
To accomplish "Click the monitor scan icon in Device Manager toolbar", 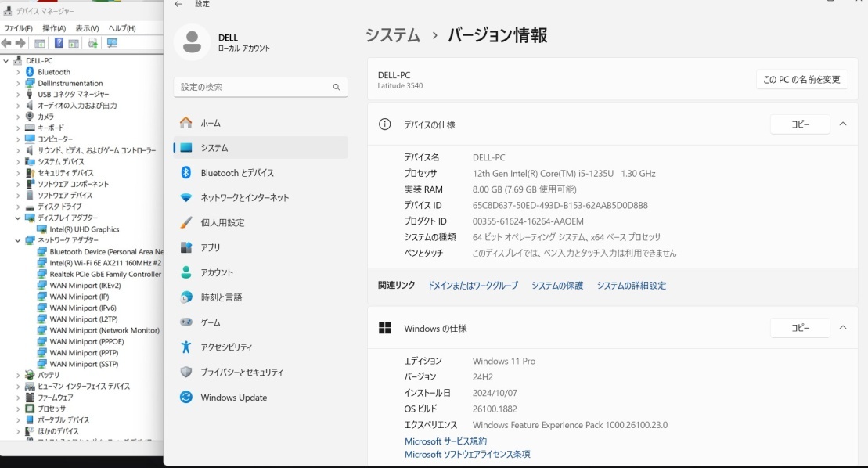I will 112,43.
